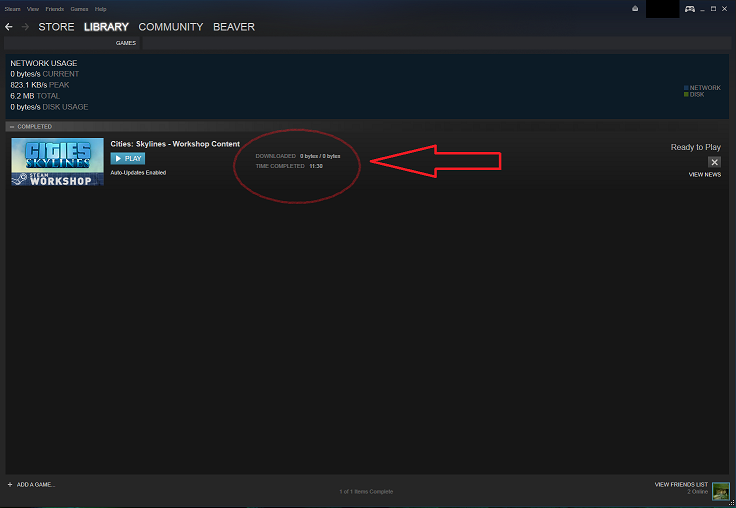The image size is (736, 508).
Task: Go to the LIBRARY section
Action: (x=106, y=27)
